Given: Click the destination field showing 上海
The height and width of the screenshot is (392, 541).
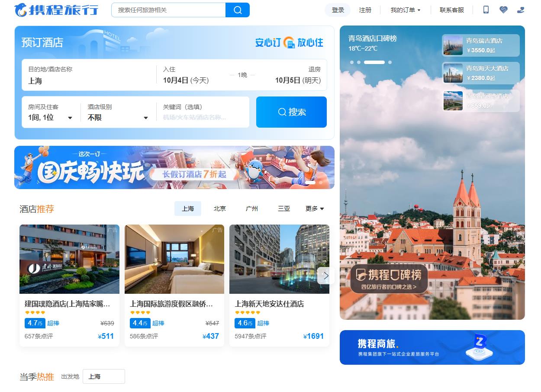Looking at the screenshot, I should click(x=89, y=75).
